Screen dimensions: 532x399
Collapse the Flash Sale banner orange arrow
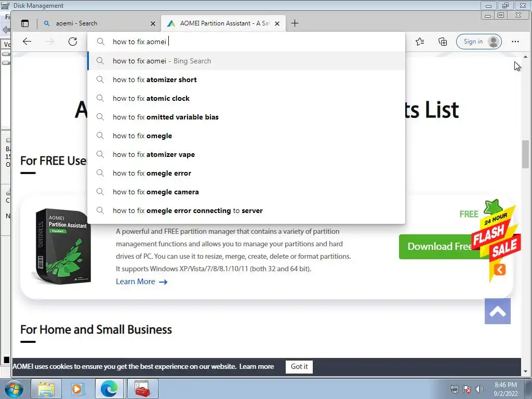[x=499, y=270]
